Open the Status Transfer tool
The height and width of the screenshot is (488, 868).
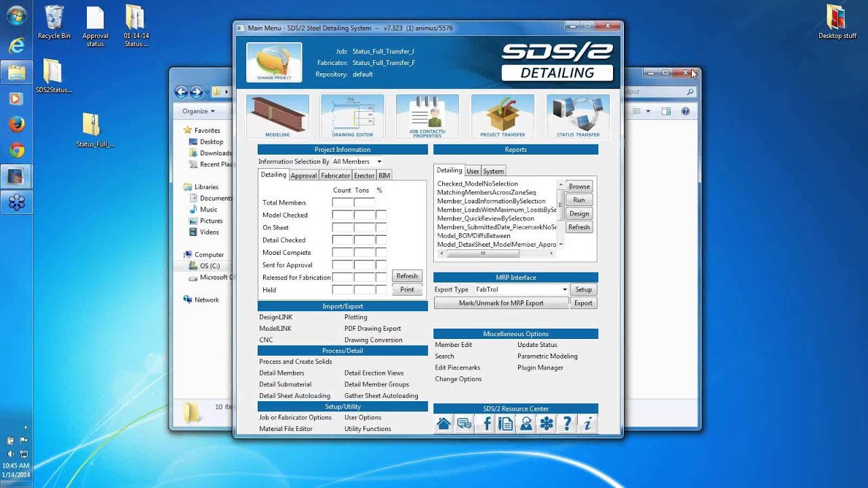[x=578, y=117]
